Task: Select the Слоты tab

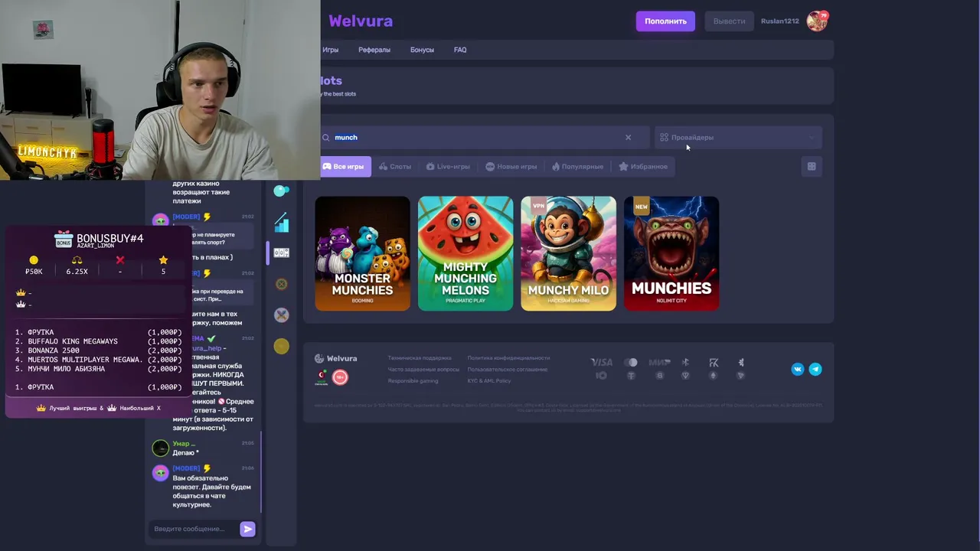Action: (x=395, y=167)
